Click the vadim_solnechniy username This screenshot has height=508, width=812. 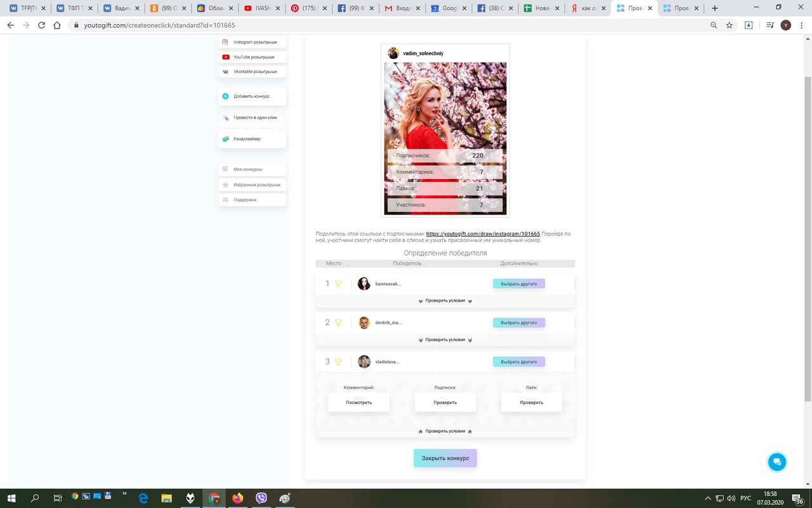click(x=423, y=53)
